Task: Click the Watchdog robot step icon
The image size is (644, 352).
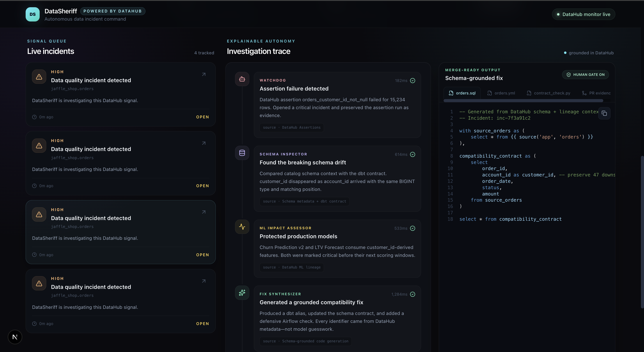Action: [x=242, y=79]
